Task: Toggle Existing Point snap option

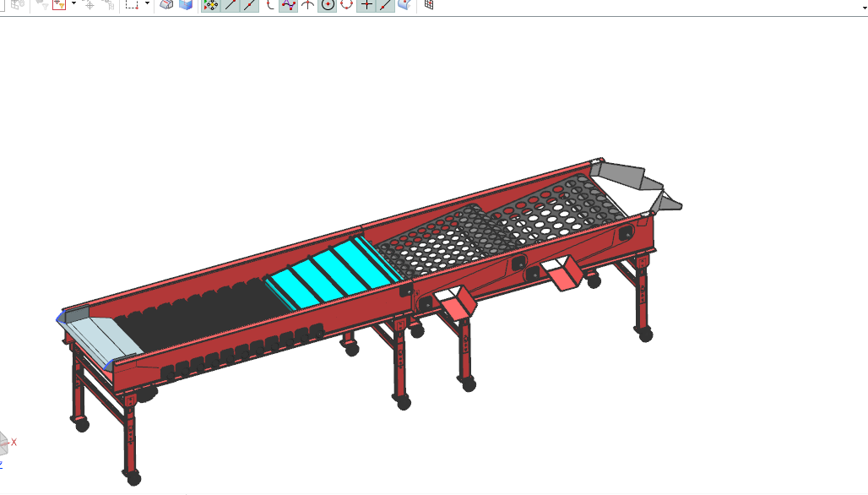Action: coord(366,5)
